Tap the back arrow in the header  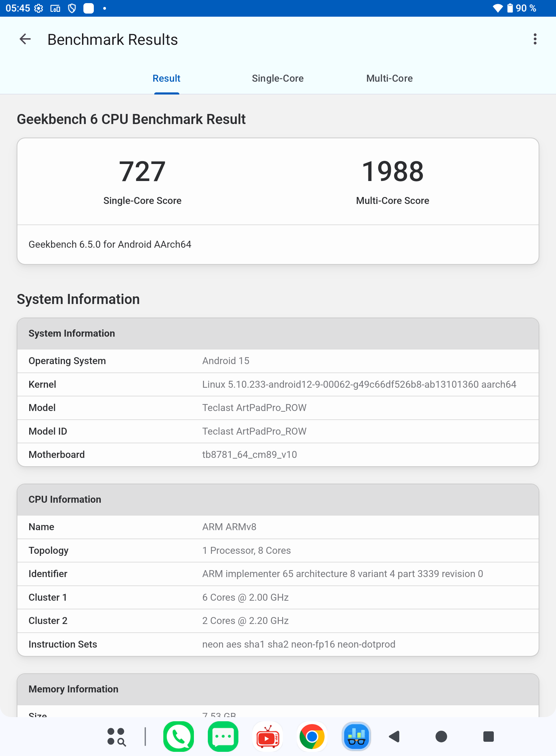pyautogui.click(x=25, y=39)
